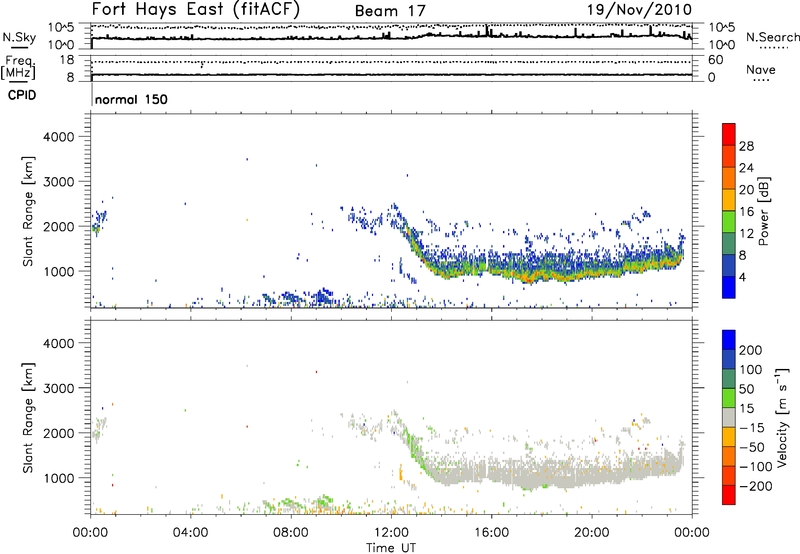The height and width of the screenshot is (554, 800).
Task: Select the yellow segment of the Power colorbar
Action: tap(729, 200)
